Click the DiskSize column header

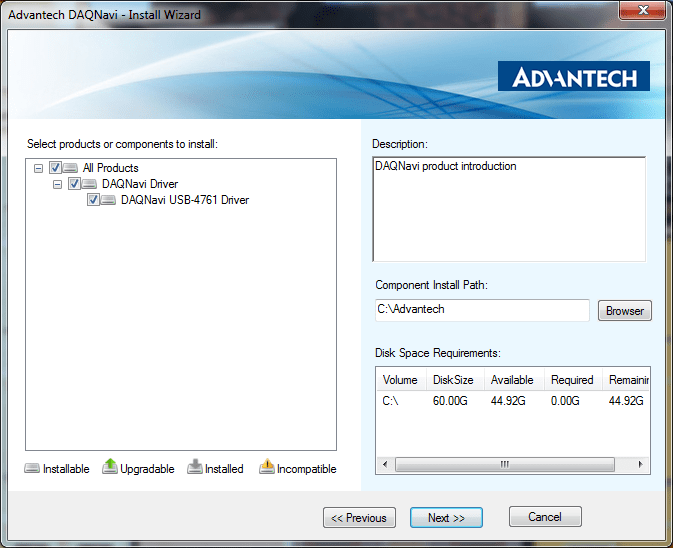455,380
